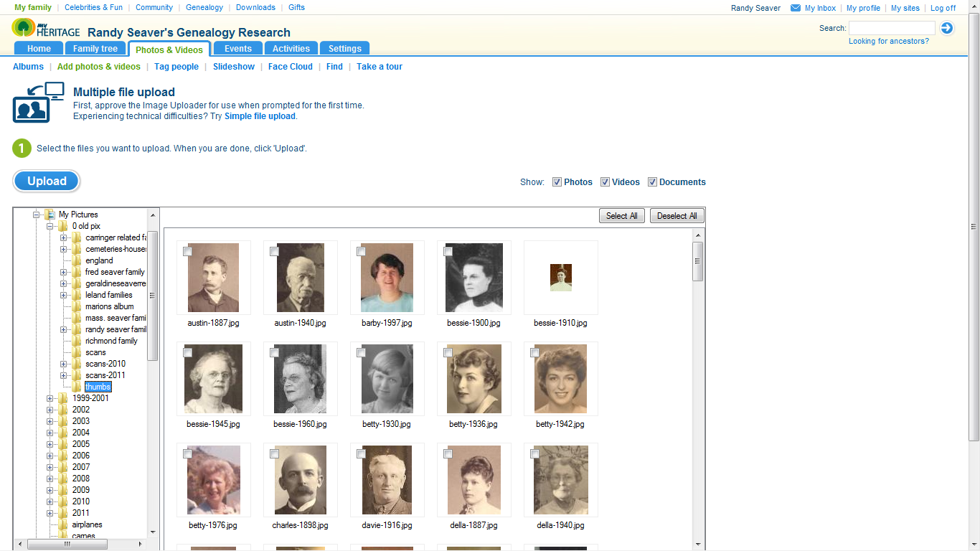Click the search go arrow icon
980x551 pixels.
947,28
